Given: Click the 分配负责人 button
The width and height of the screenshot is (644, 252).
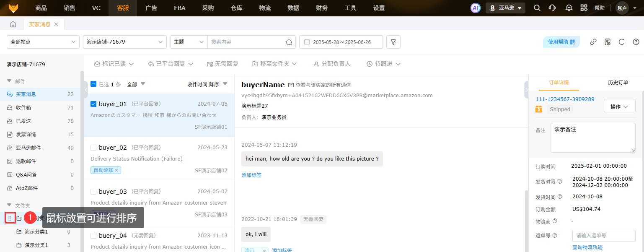Looking at the screenshot, I should 332,64.
